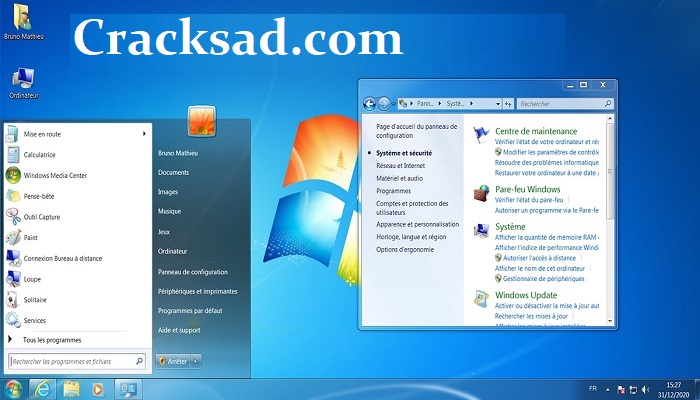Open Options d'ergonomie link
700x400 pixels.
click(x=405, y=250)
